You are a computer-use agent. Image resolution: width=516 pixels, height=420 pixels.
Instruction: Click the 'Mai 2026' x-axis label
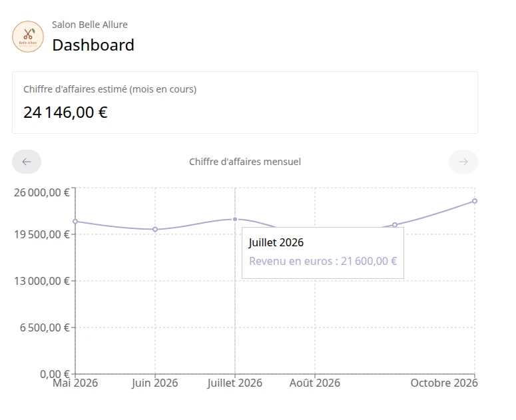pyautogui.click(x=75, y=383)
